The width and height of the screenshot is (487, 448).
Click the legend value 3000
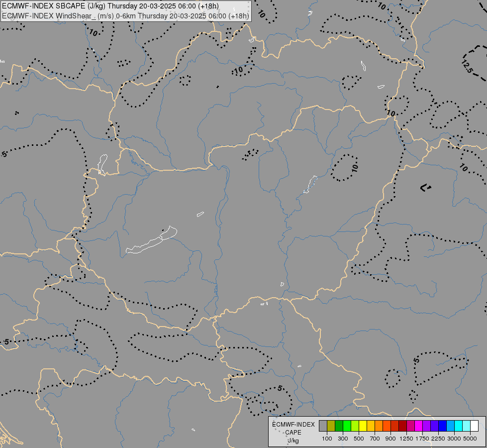454,439
